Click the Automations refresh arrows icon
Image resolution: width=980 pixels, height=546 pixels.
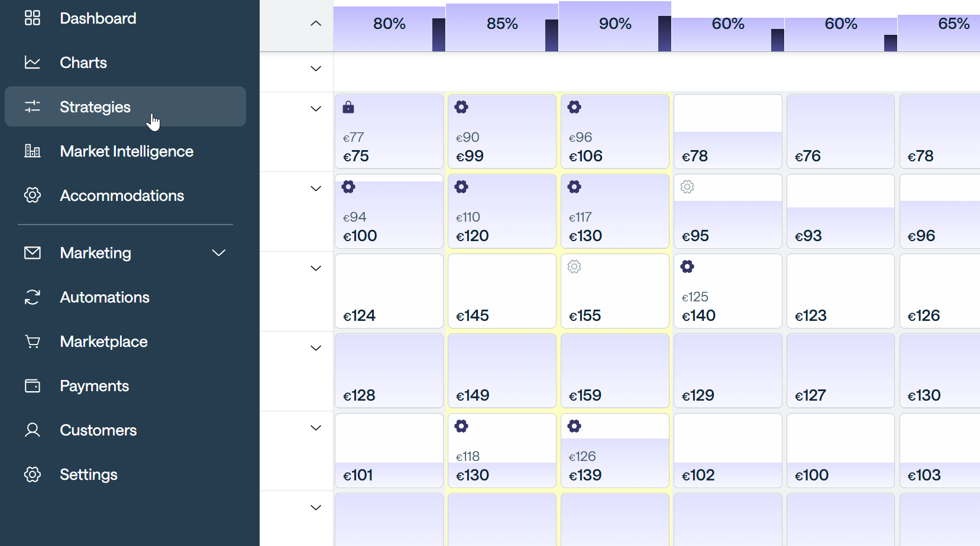click(x=33, y=297)
